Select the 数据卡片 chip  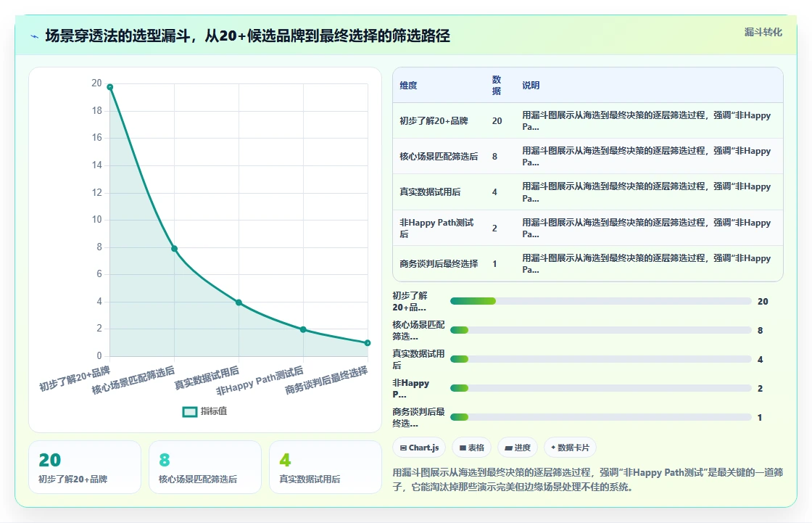coord(570,448)
